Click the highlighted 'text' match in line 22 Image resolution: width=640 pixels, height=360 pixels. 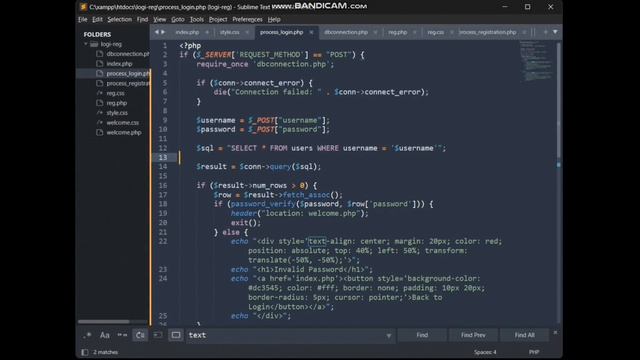[x=317, y=241]
